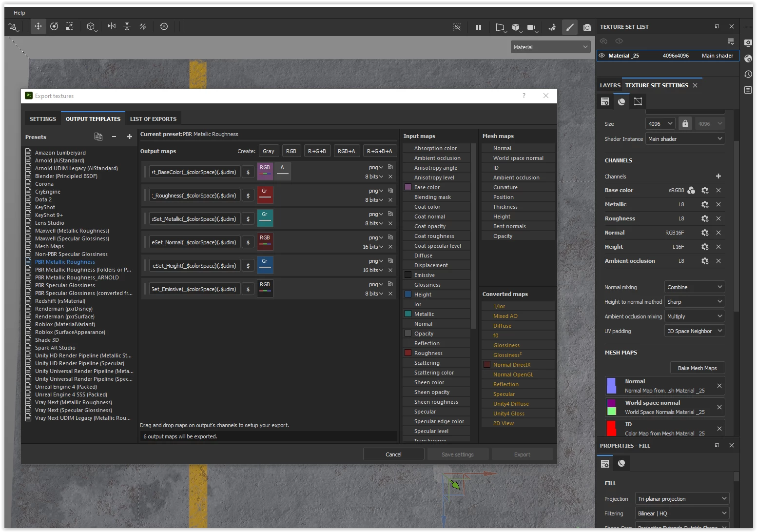Screen dimensions: 757x532
Task: Open the Projection Tri-planar dropdown
Action: coord(682,499)
